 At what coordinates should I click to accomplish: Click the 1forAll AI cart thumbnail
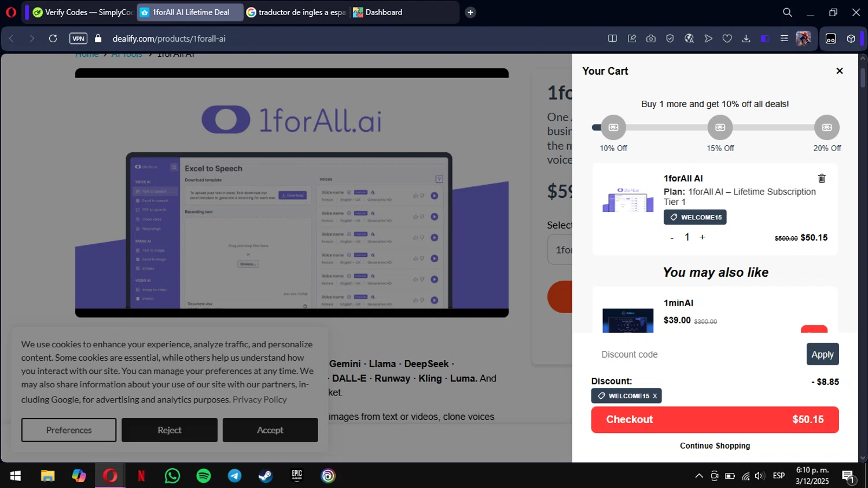pyautogui.click(x=628, y=200)
